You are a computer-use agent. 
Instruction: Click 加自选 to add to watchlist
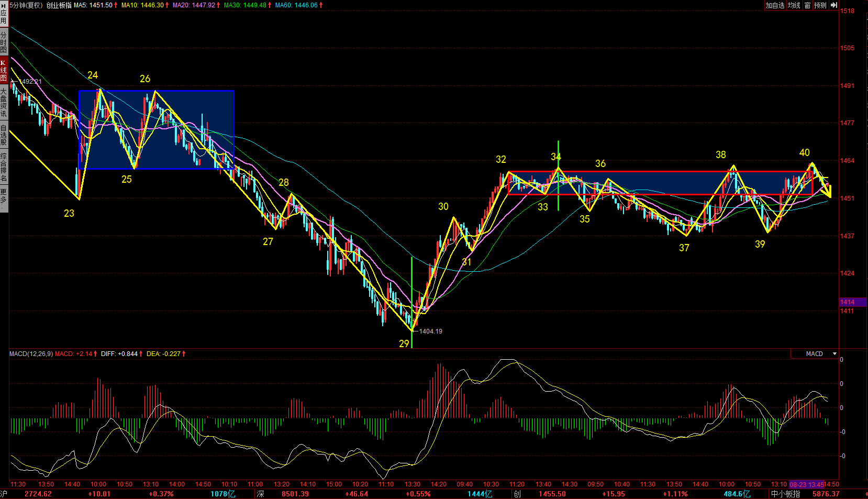[775, 5]
